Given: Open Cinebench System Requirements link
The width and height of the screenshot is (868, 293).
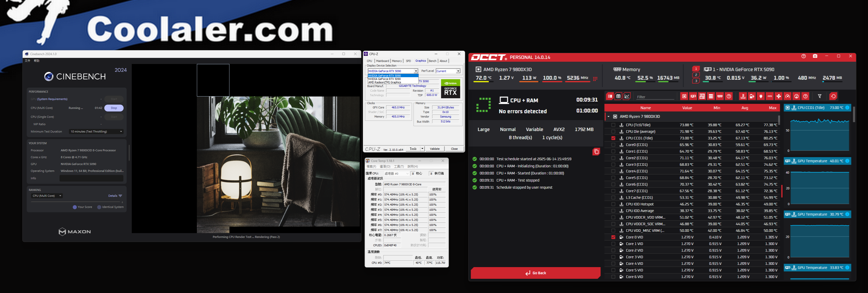Looking at the screenshot, I should tap(52, 99).
